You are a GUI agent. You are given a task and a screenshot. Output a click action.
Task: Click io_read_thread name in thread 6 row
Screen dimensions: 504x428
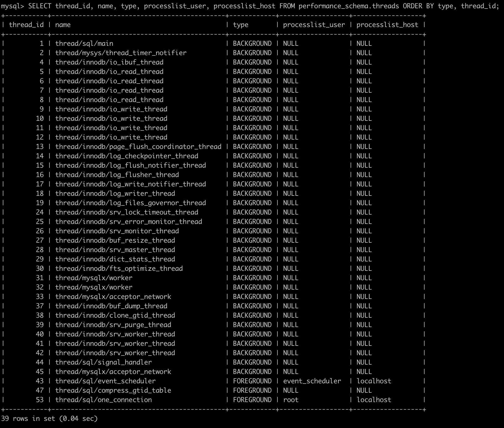(x=109, y=81)
